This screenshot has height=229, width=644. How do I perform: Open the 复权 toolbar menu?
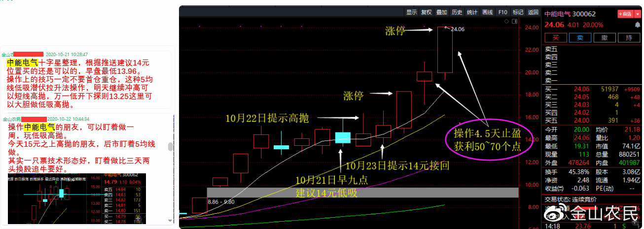tap(427, 12)
